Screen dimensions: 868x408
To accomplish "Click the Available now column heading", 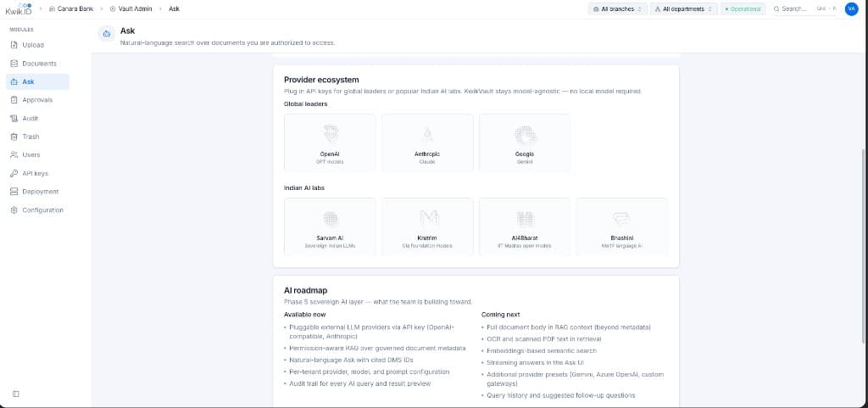I will [304, 315].
